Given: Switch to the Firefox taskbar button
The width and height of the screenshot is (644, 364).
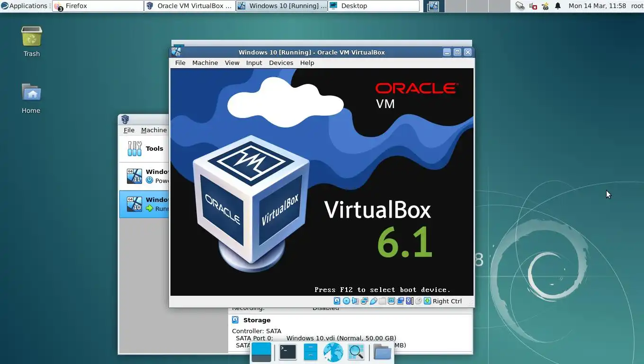Looking at the screenshot, I should click(98, 6).
